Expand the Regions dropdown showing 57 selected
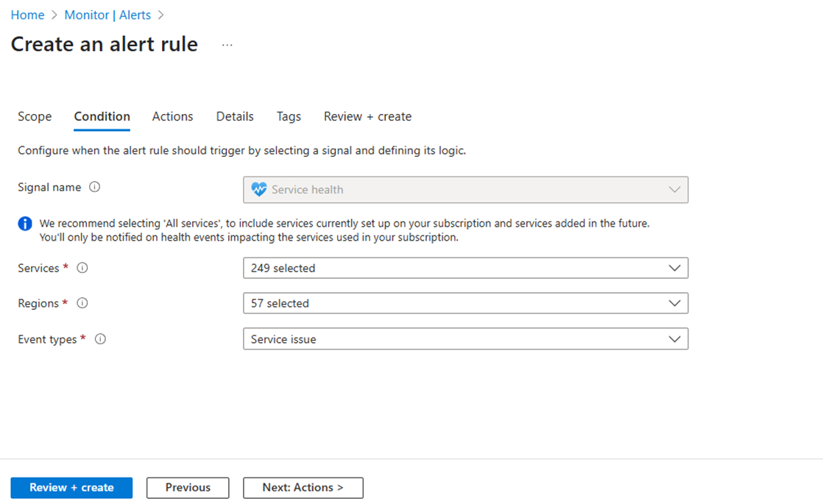 coord(674,302)
